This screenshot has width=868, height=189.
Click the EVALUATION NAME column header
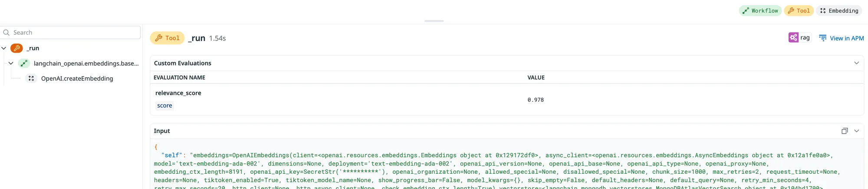[x=179, y=77]
